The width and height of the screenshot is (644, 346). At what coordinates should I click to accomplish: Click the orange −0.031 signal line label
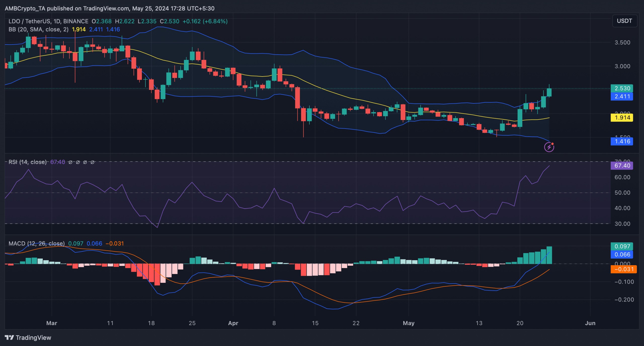tap(624, 269)
